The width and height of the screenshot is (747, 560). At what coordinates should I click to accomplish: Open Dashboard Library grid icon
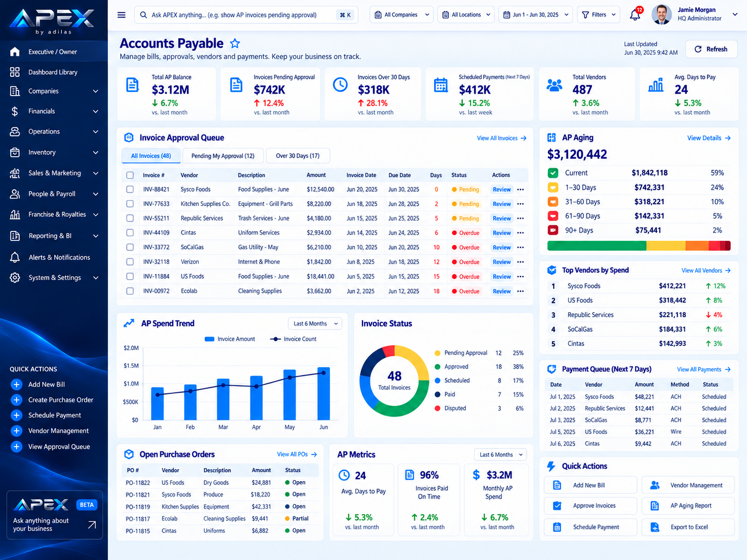click(x=15, y=72)
